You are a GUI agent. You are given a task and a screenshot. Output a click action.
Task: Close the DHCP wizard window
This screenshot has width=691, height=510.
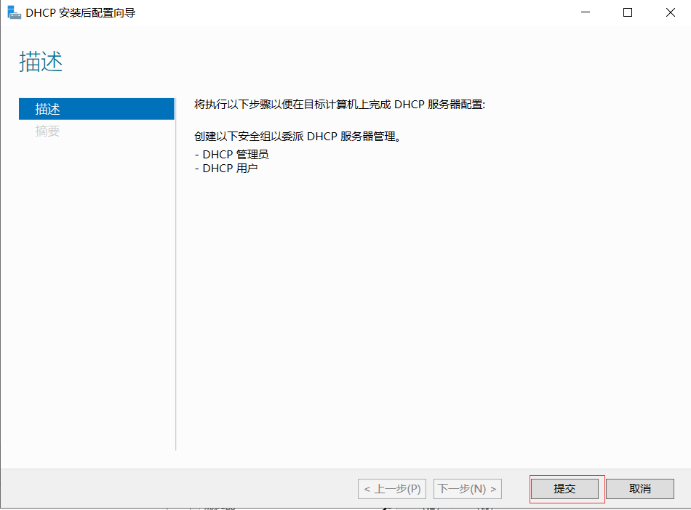point(670,12)
